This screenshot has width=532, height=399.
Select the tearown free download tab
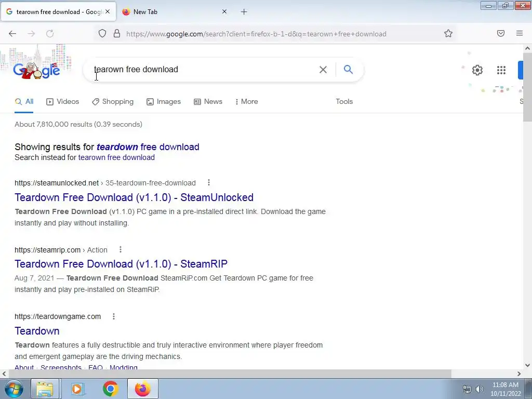58,11
